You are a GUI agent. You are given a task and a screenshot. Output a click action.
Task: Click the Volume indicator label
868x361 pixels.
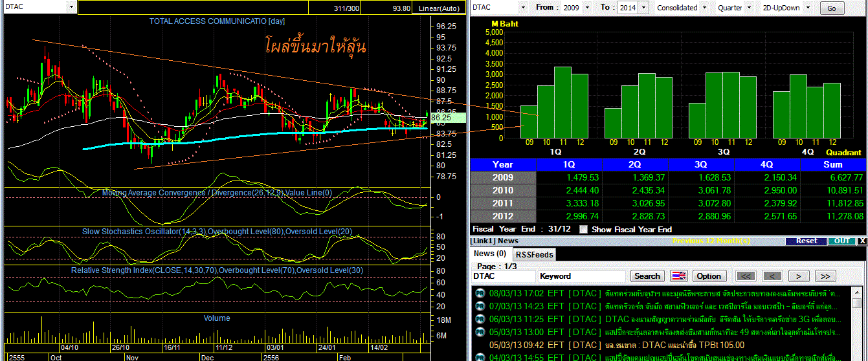pyautogui.click(x=217, y=318)
